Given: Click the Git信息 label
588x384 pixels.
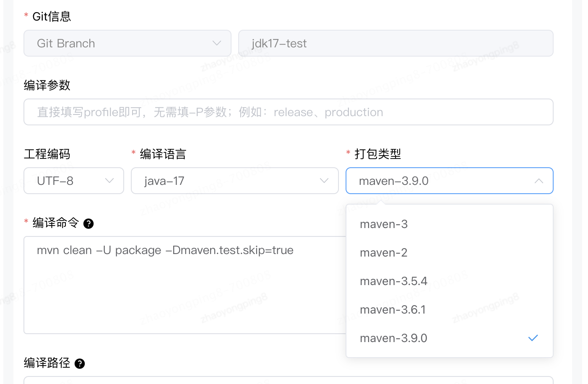Looking at the screenshot, I should tap(52, 16).
